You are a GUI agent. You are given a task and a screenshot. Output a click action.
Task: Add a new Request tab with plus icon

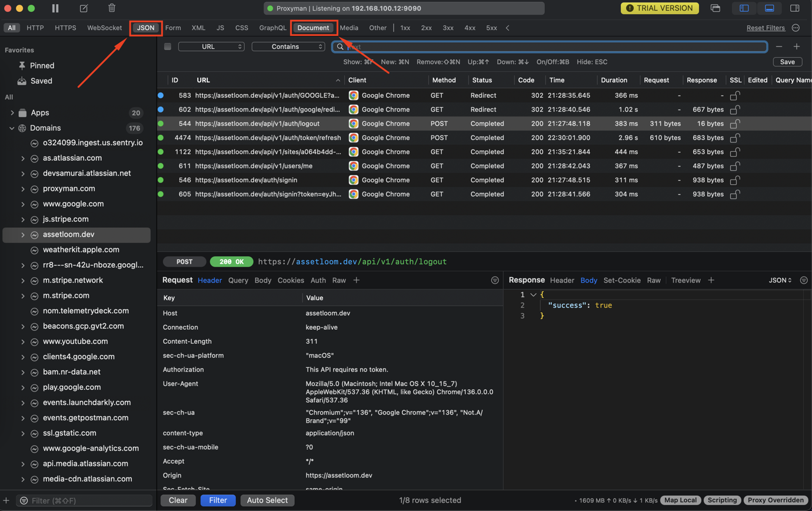pos(356,280)
